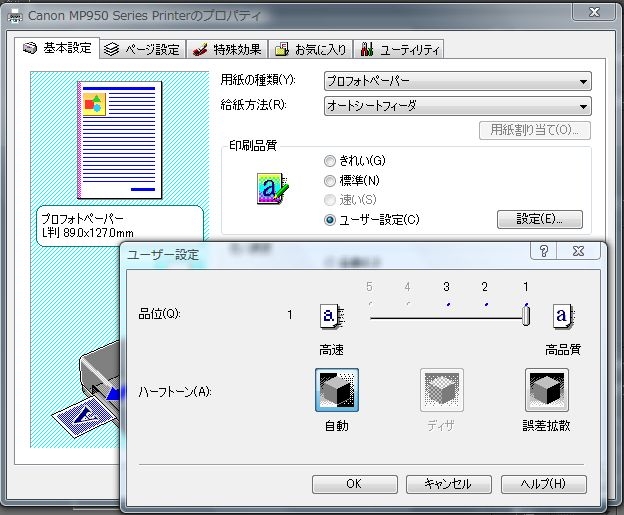Click the 印刷品質 group label
The image size is (624, 515).
click(253, 146)
